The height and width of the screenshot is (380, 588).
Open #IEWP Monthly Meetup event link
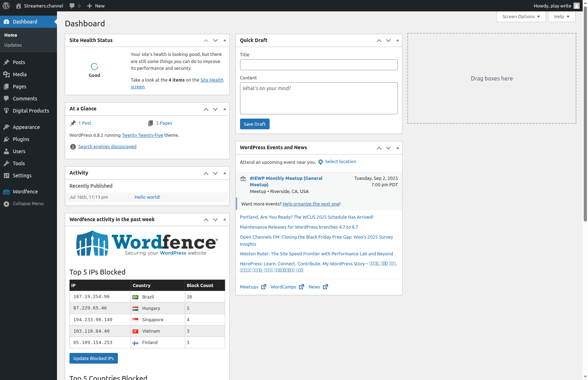(286, 181)
